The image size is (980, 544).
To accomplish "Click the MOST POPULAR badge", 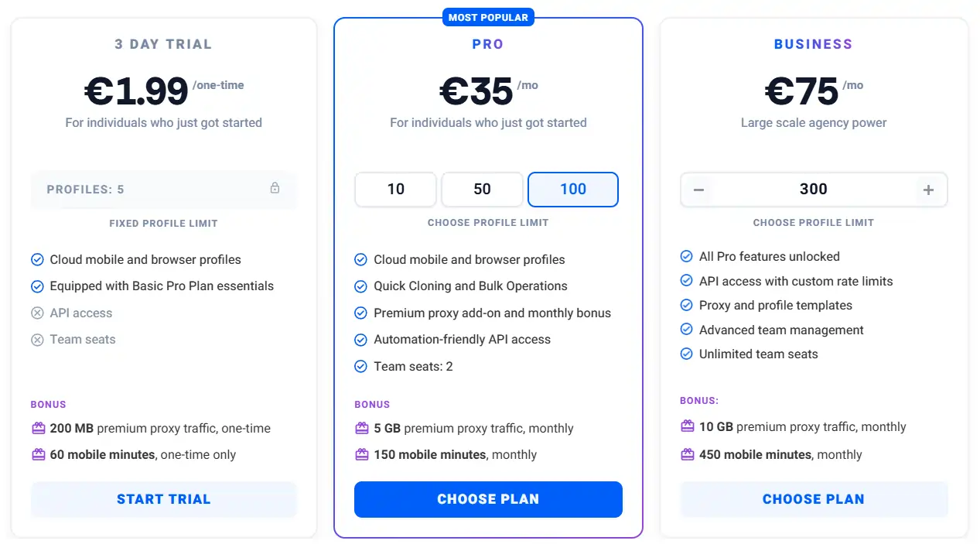I will 488,16.
